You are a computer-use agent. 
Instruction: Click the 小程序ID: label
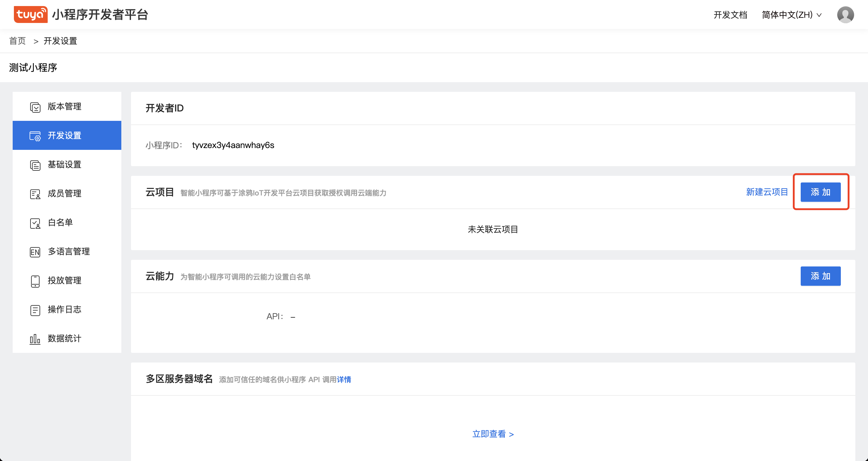[164, 145]
